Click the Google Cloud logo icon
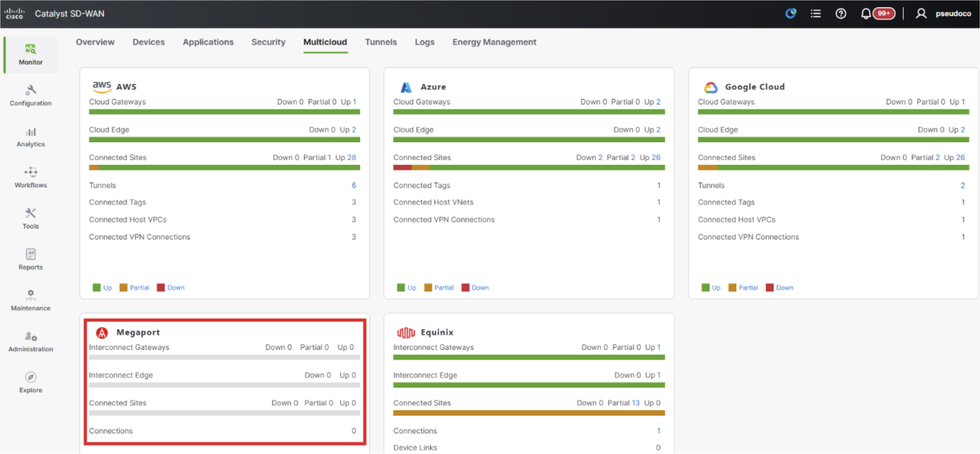Screen dimensions: 980x454 (711, 87)
